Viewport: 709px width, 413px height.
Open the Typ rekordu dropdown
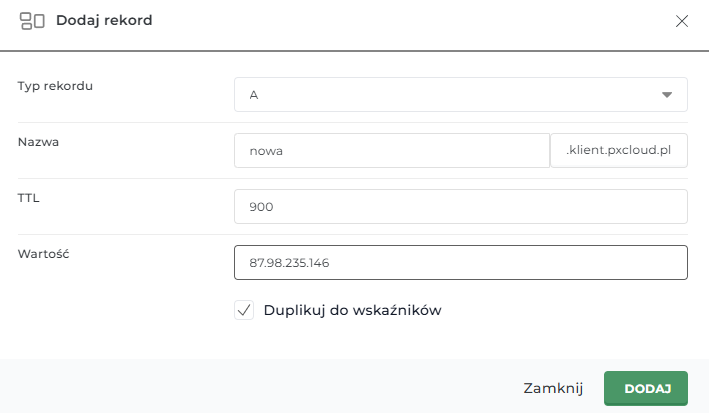pos(460,95)
